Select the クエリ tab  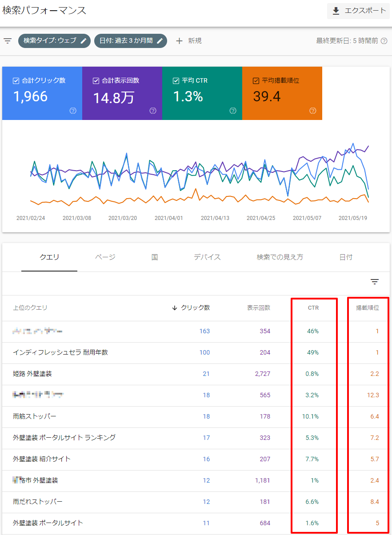49,257
